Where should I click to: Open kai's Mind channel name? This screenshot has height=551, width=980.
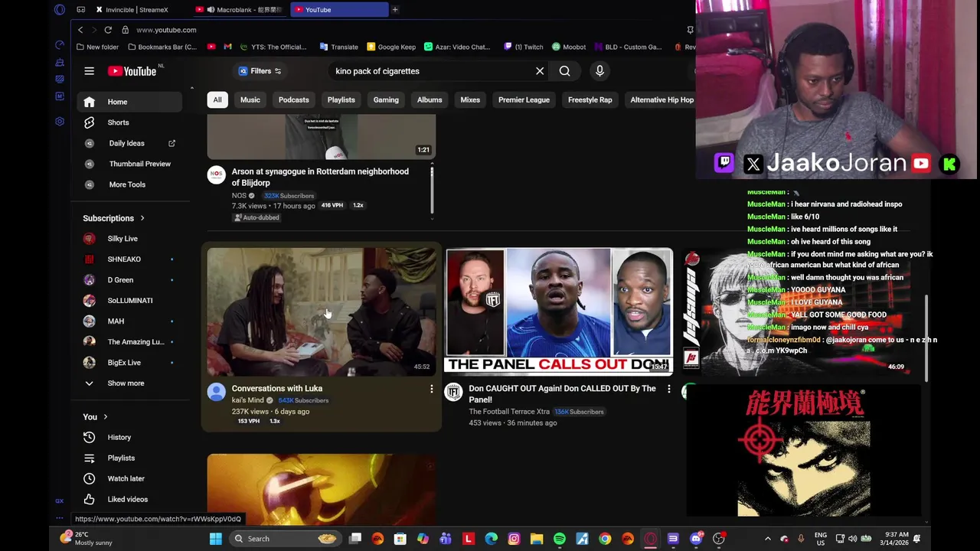pos(247,400)
